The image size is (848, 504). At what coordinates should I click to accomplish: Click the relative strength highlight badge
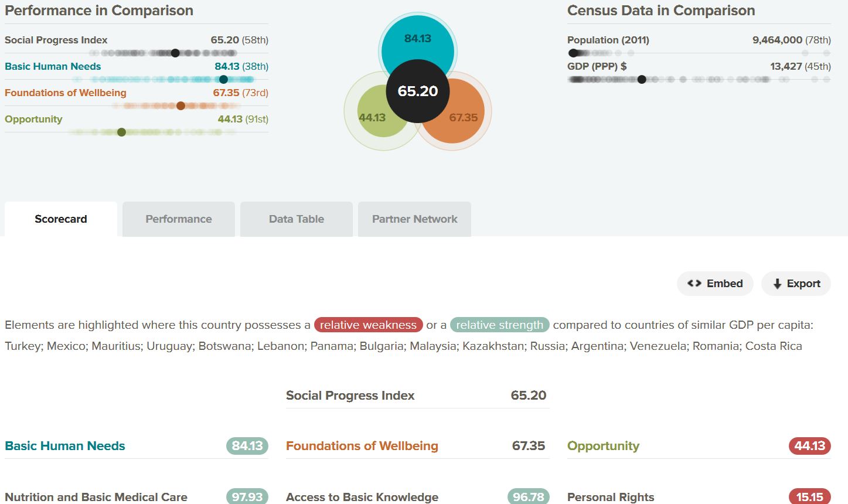click(x=499, y=325)
